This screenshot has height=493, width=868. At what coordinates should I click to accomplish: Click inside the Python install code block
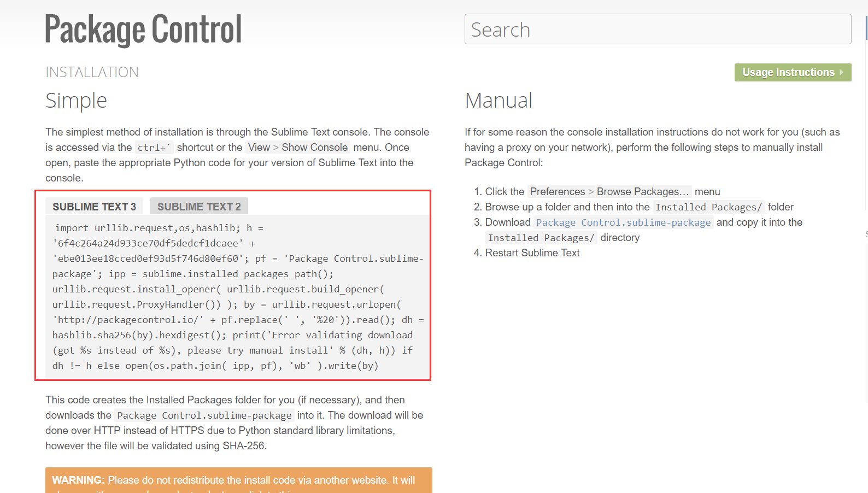[x=237, y=297]
